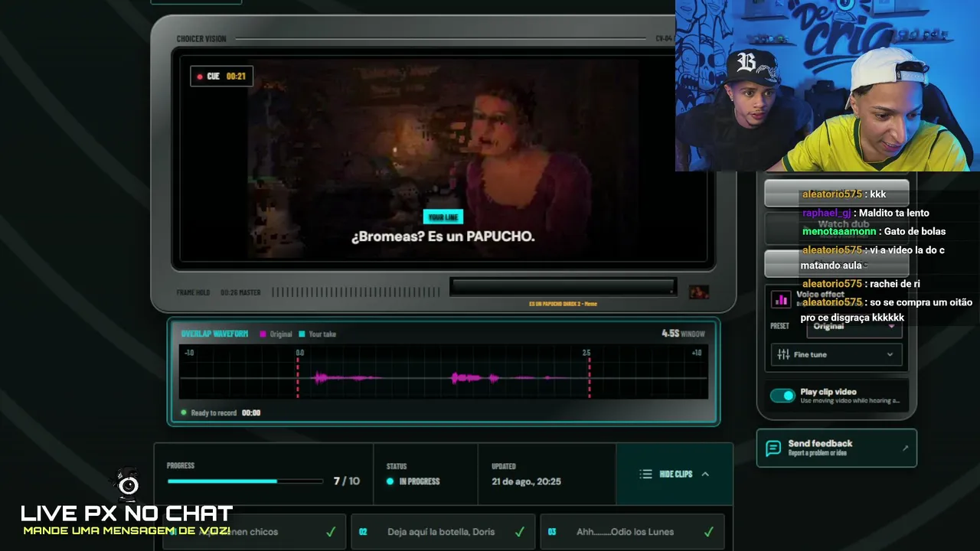Click the "21 de ago., 20:25" updated date
The width and height of the screenshot is (980, 551).
[526, 481]
